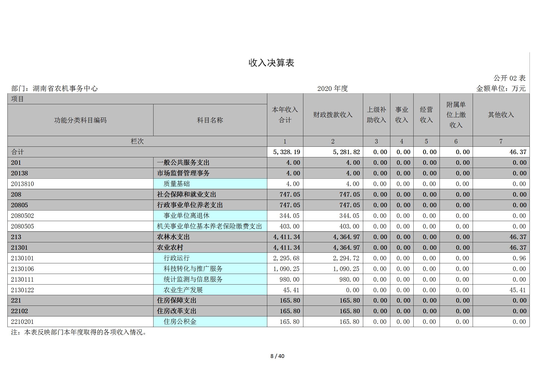The width and height of the screenshot is (555, 392).
Task: Select the text 公开 02 表
Action: click(x=510, y=78)
